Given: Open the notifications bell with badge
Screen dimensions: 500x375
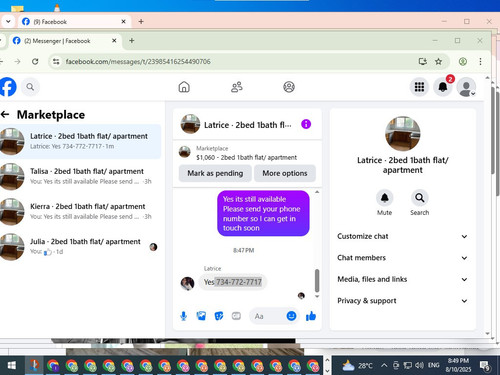Looking at the screenshot, I should tap(443, 87).
